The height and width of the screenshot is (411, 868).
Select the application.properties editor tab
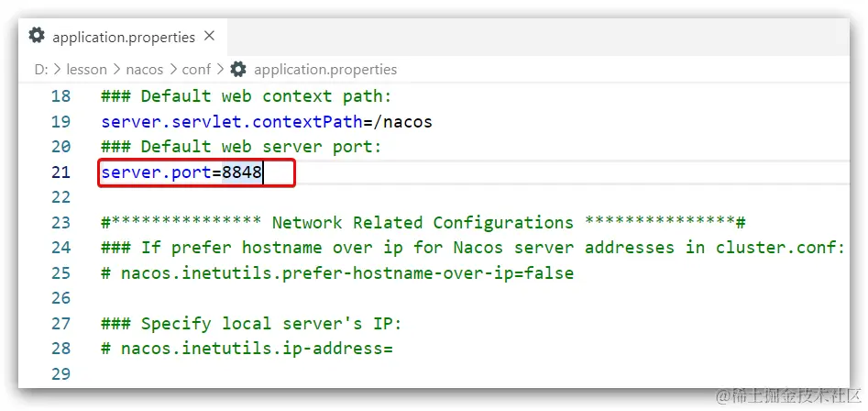click(122, 37)
